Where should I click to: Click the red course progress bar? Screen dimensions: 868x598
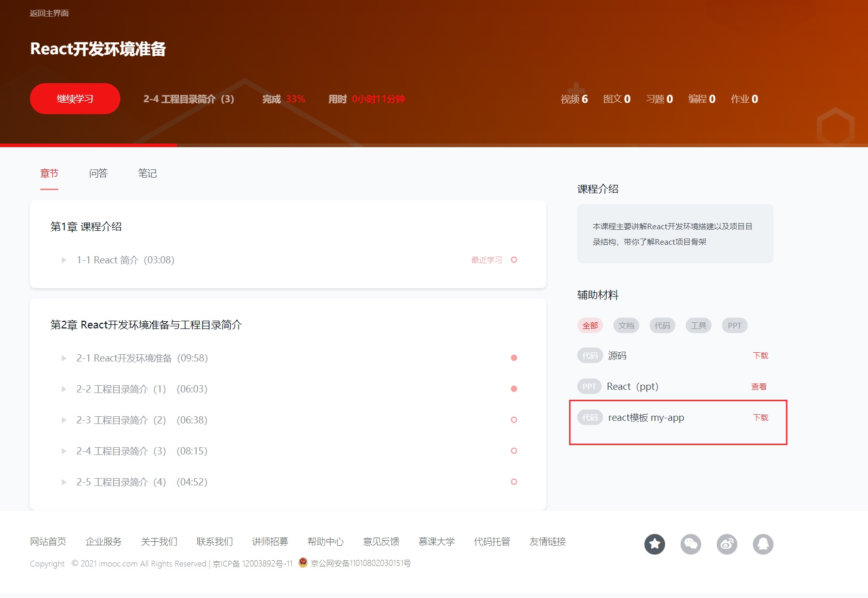(x=88, y=145)
